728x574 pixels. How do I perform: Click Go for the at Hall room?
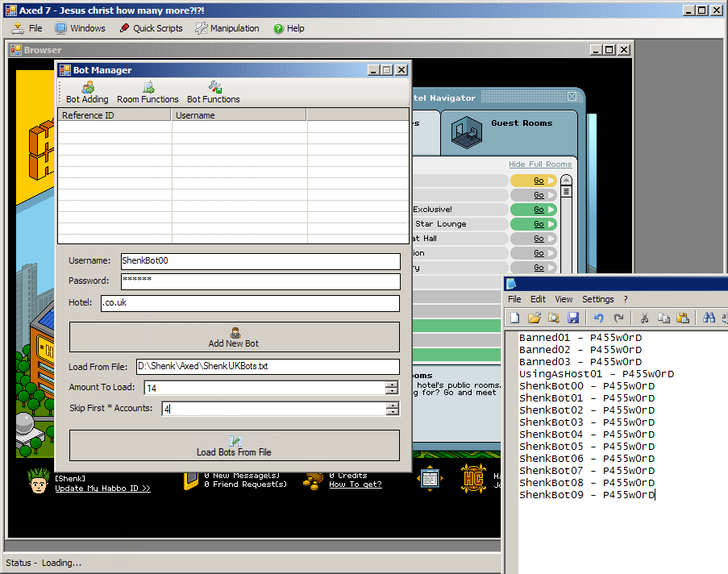click(x=533, y=239)
